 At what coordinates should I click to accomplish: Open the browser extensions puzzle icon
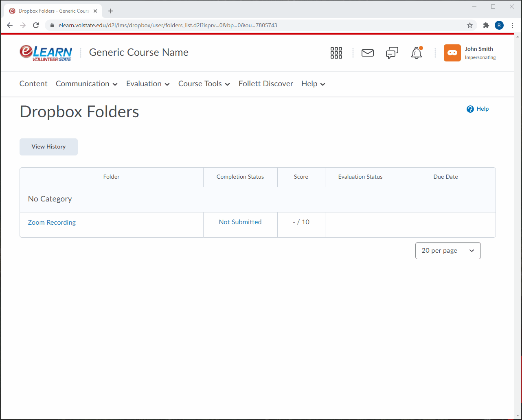tap(486, 25)
